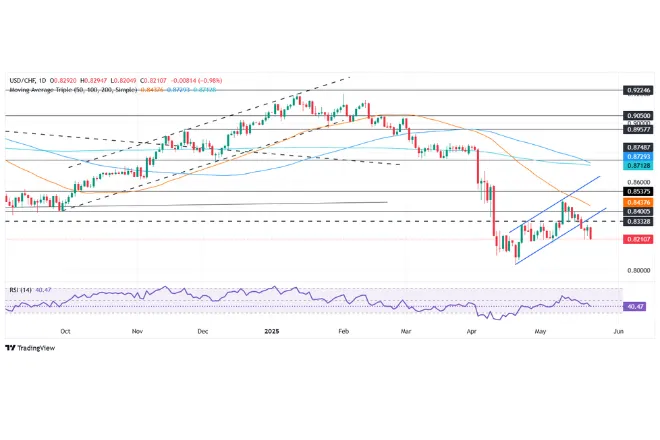Click the Feb date label
660x440 pixels.
tap(344, 331)
